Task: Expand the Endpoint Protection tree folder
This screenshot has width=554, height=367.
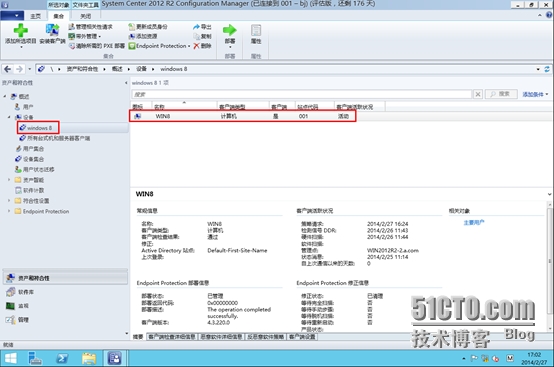Action: 9,211
